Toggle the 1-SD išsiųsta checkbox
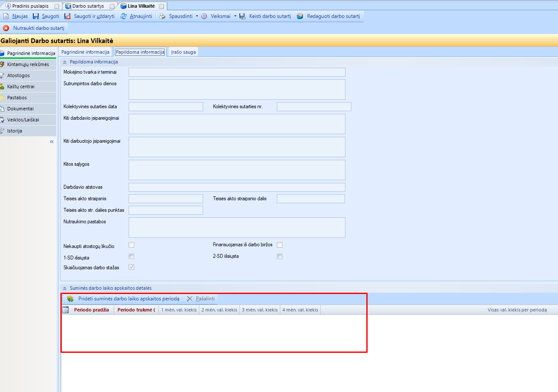558x392 pixels. (x=132, y=257)
